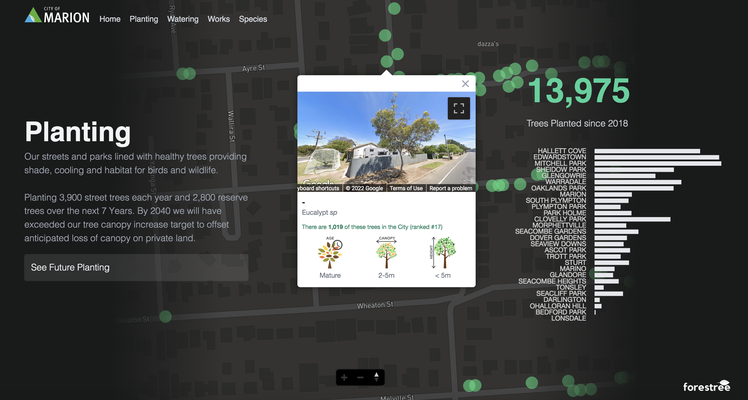
Task: Click Report a problem link
Action: (x=450, y=188)
